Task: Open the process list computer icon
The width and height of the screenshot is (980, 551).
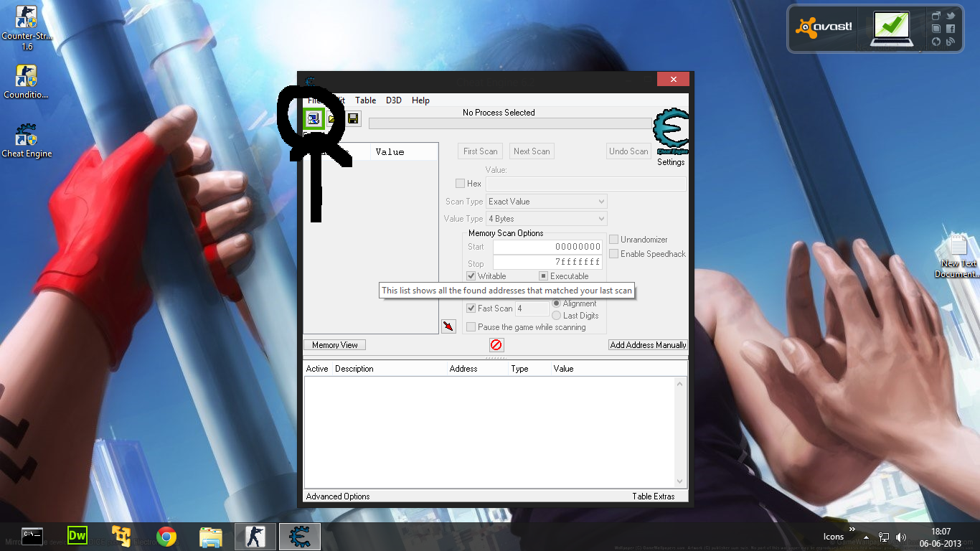Action: 314,118
